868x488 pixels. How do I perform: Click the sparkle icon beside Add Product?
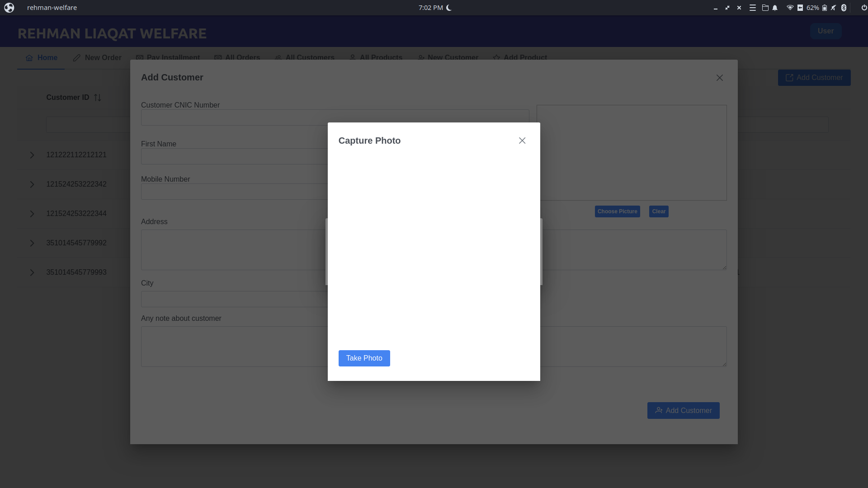pos(496,58)
